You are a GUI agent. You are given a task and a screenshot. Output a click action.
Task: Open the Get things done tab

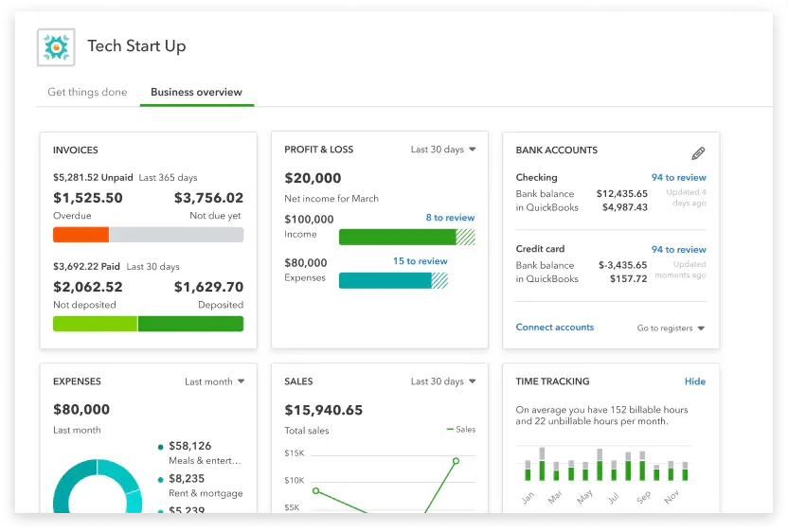point(87,93)
